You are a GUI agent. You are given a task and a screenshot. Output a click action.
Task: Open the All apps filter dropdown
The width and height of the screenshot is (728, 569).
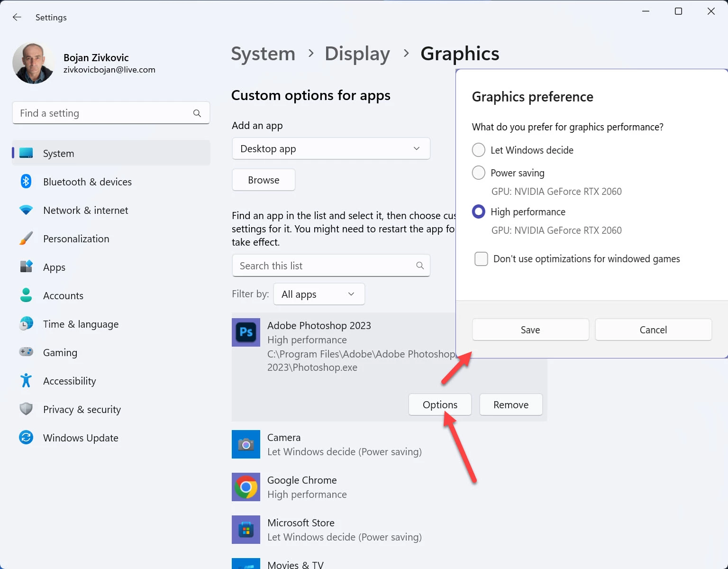[318, 294]
